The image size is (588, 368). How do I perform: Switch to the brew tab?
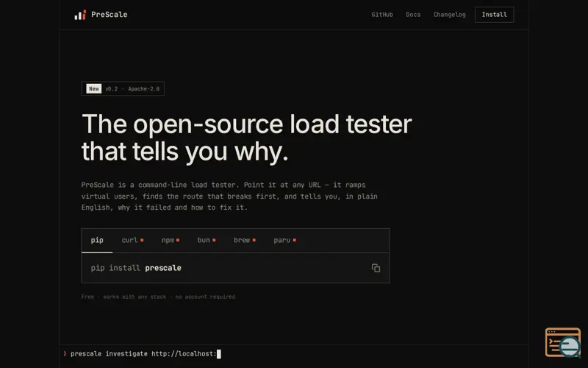(245, 241)
